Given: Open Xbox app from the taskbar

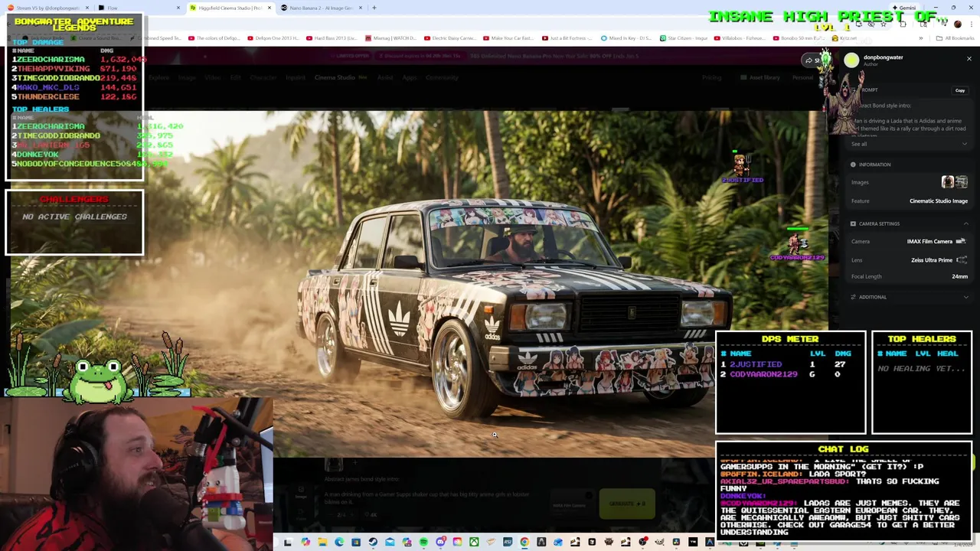Looking at the screenshot, I should point(474,542).
